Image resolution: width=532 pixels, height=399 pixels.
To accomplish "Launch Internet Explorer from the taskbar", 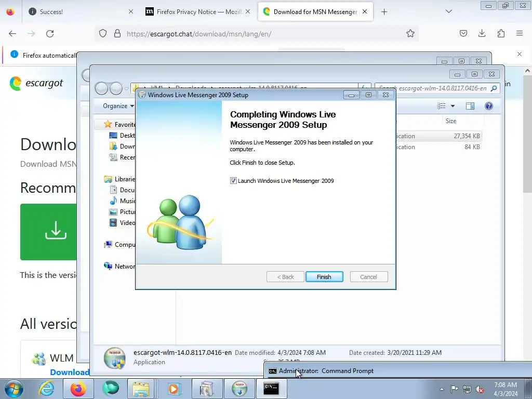I will 46,389.
